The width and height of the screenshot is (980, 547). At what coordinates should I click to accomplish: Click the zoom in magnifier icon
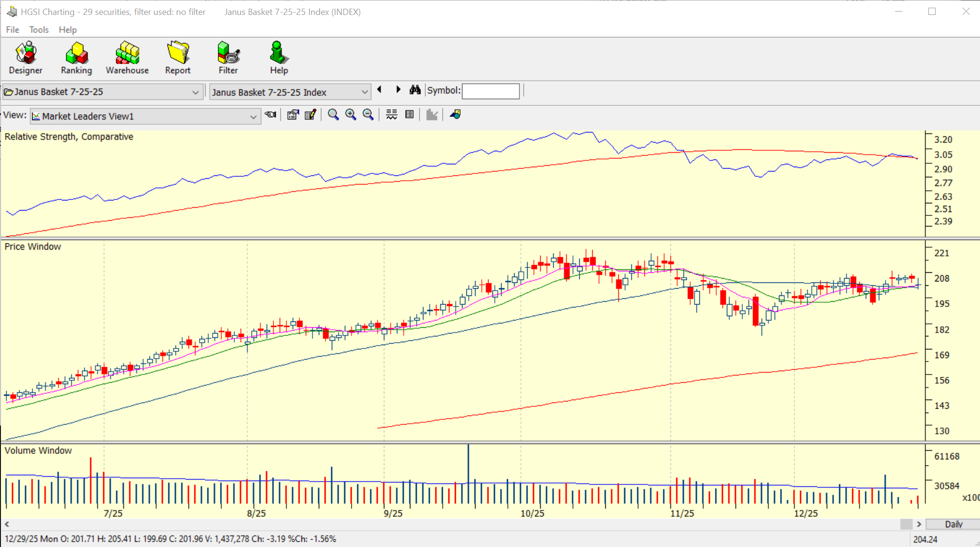pyautogui.click(x=351, y=115)
